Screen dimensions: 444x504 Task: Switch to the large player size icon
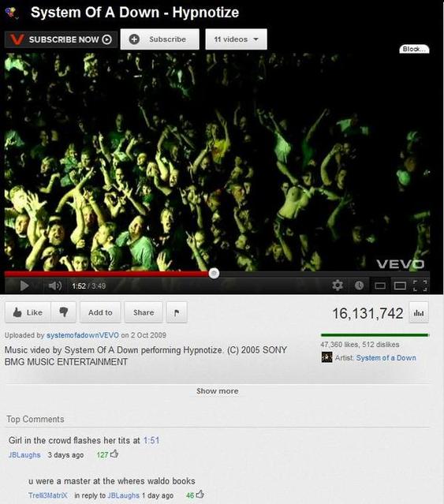(x=400, y=286)
